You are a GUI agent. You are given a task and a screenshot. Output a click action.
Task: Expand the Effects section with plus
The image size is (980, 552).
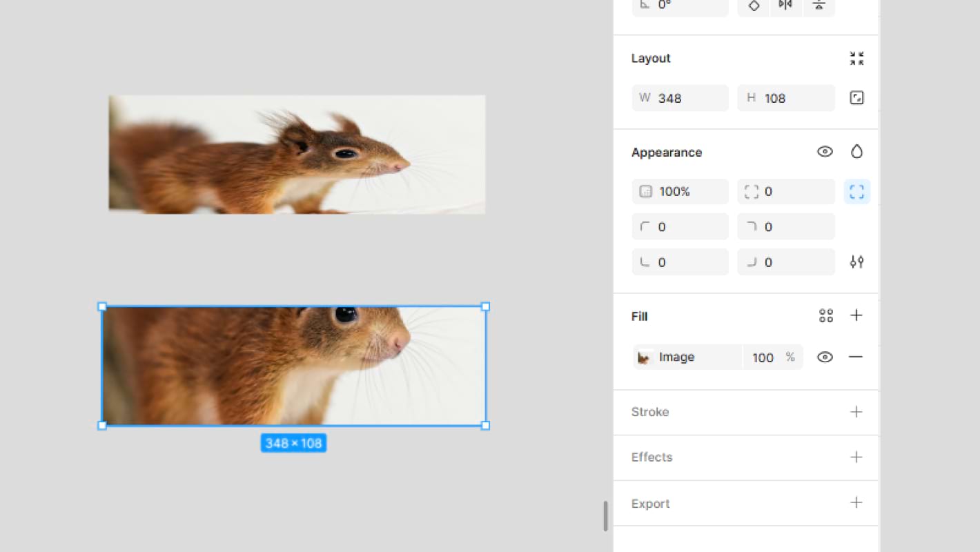click(x=856, y=457)
